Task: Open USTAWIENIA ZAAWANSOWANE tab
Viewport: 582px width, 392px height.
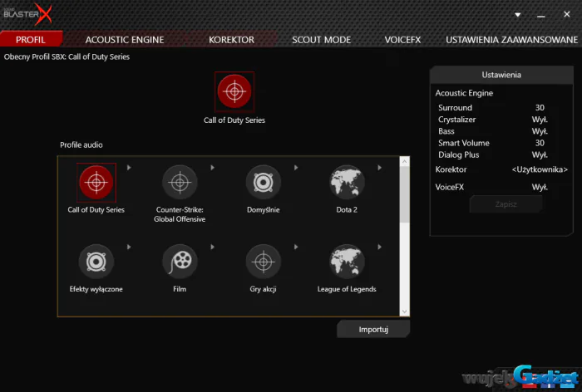Action: coord(511,40)
